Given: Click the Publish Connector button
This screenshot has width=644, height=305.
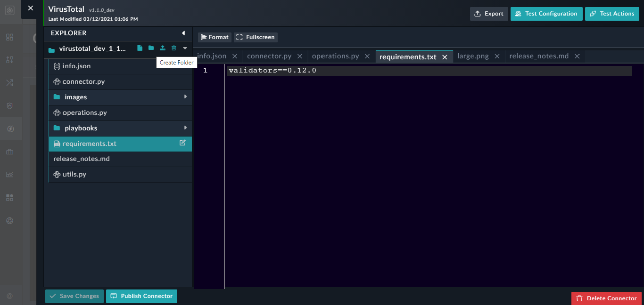Looking at the screenshot, I should tap(141, 296).
